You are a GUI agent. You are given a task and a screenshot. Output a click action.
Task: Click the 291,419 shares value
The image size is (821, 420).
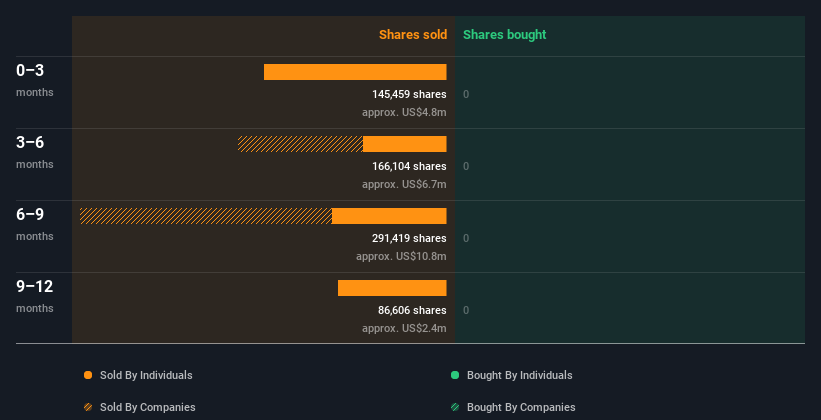409,238
